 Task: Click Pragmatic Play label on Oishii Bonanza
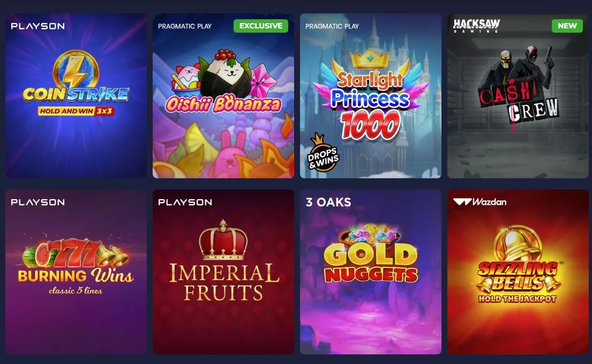(185, 26)
